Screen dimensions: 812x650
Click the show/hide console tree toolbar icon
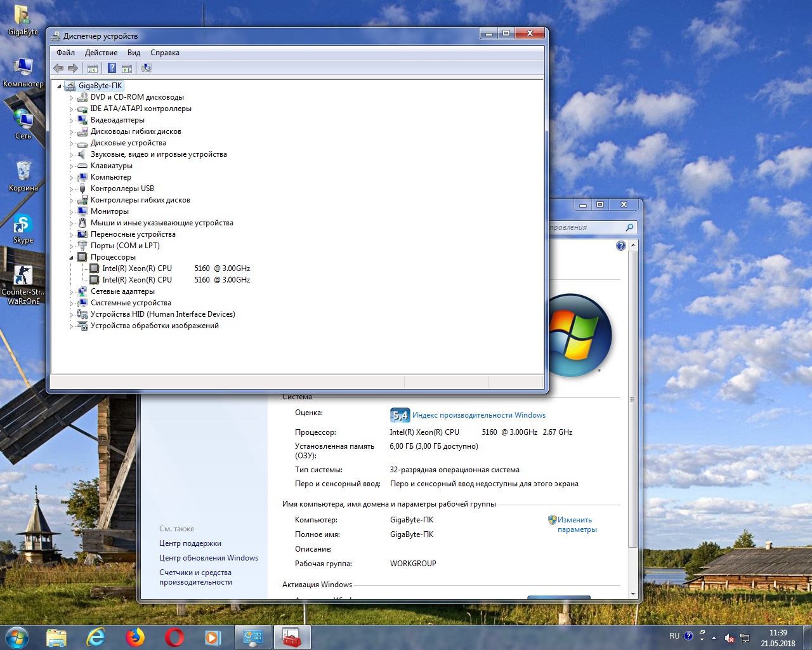coord(93,68)
